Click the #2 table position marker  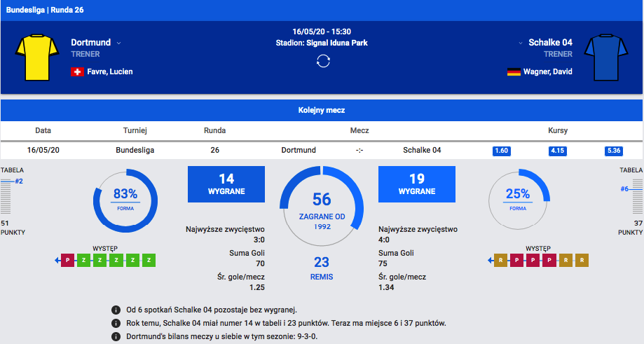pyautogui.click(x=19, y=181)
